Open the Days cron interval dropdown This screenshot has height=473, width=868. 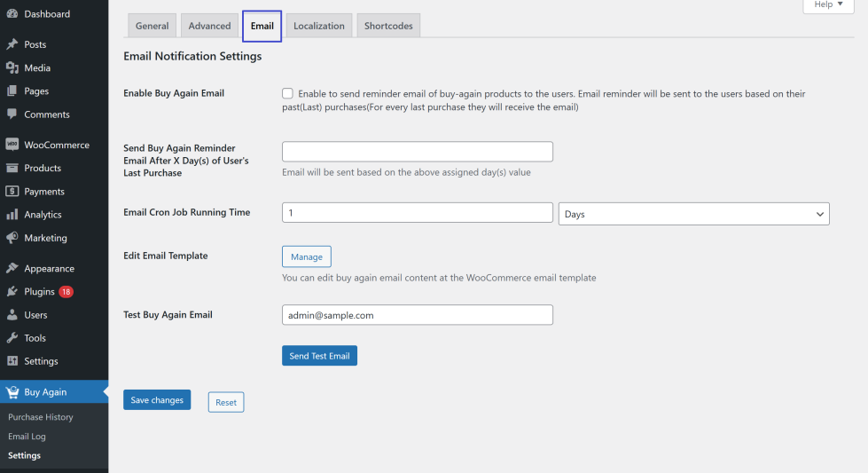click(693, 214)
